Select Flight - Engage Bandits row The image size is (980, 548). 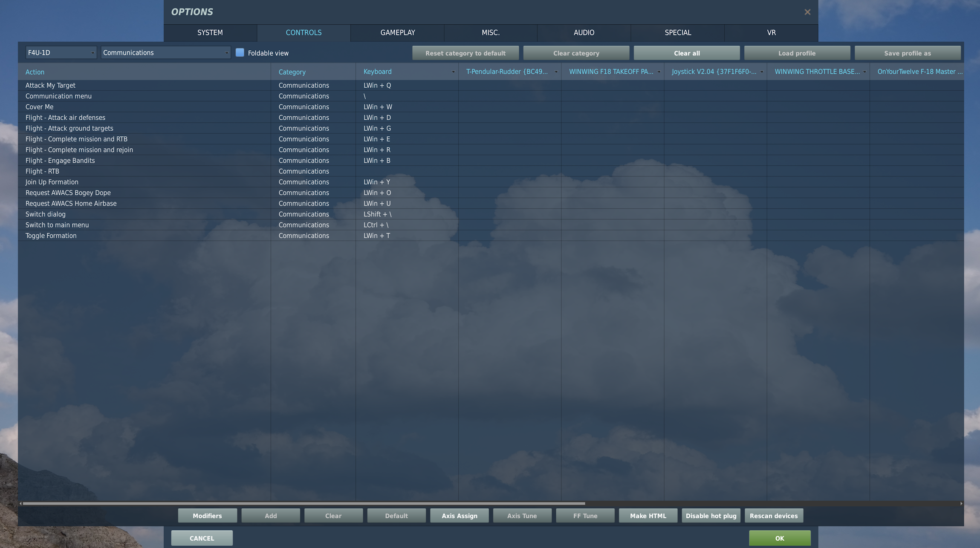point(491,160)
